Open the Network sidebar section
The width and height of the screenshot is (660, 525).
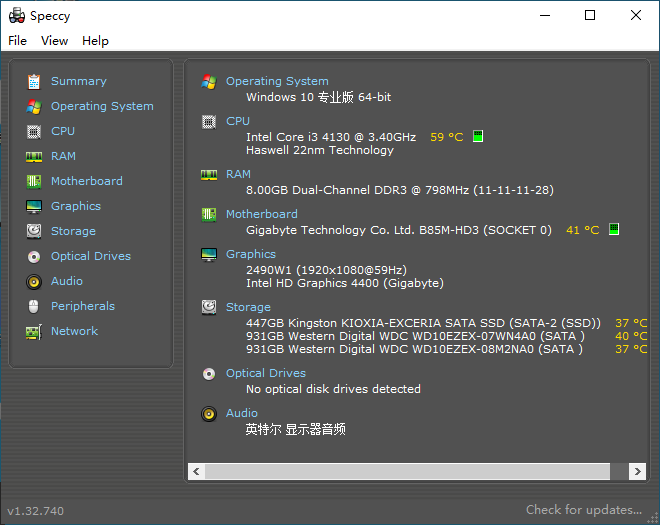pyautogui.click(x=75, y=331)
